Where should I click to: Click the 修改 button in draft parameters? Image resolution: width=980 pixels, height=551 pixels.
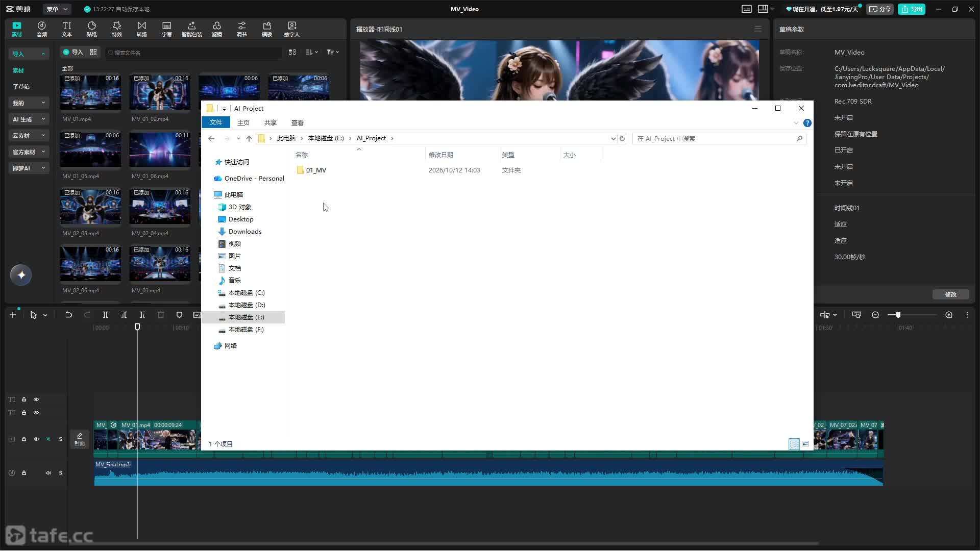[950, 294]
